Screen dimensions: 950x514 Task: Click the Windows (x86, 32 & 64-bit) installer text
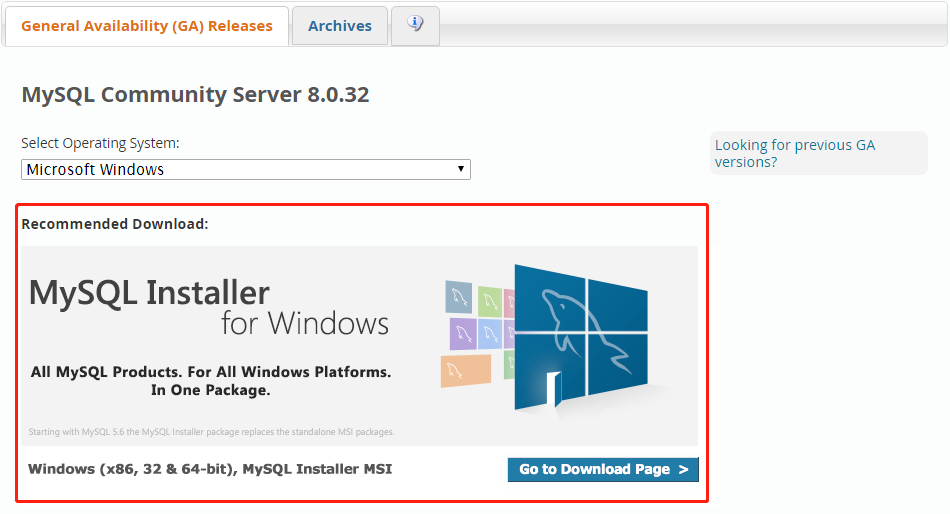(210, 469)
